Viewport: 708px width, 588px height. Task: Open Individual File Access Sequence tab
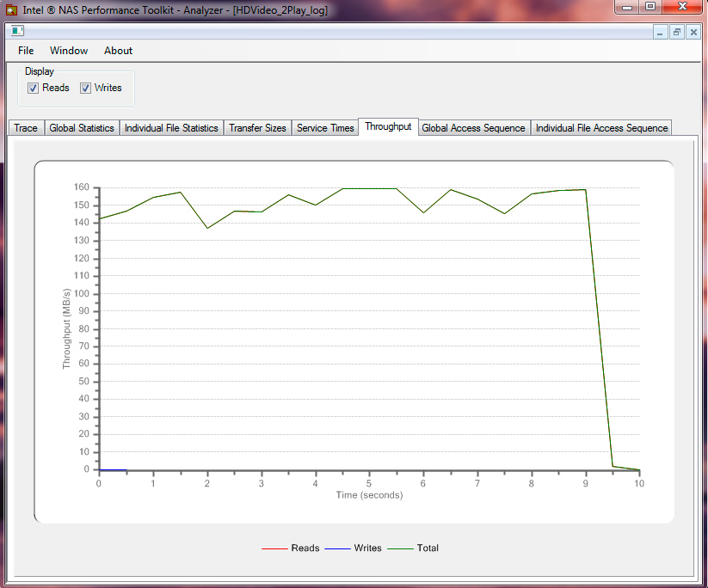[x=601, y=128]
